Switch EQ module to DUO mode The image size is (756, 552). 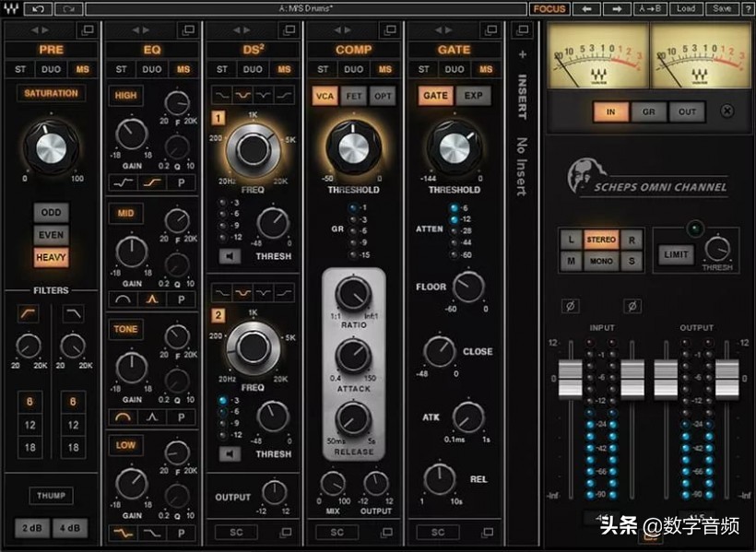(152, 69)
